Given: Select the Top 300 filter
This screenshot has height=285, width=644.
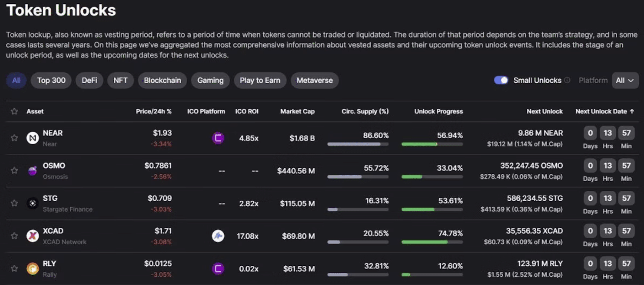Looking at the screenshot, I should click(x=51, y=80).
